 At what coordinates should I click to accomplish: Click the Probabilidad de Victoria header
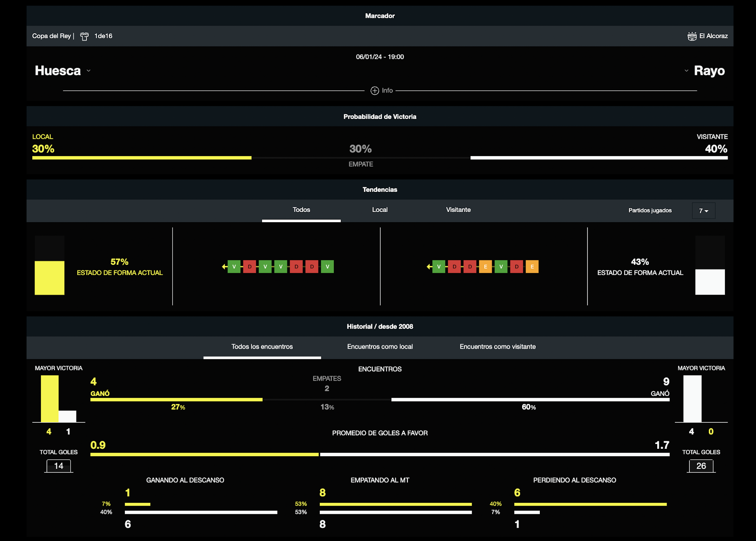pyautogui.click(x=380, y=117)
